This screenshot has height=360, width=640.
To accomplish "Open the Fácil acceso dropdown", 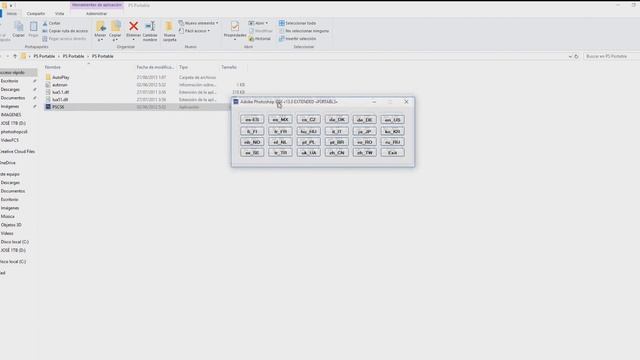I will (195, 31).
